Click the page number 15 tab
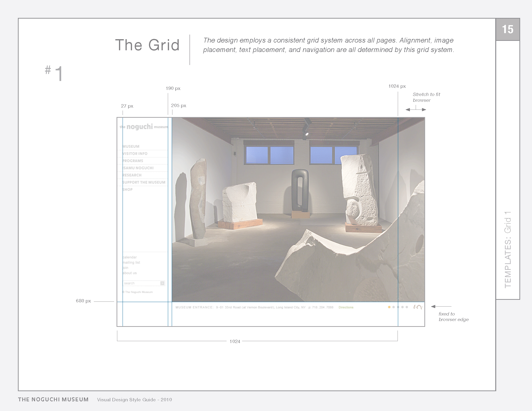532x411 pixels. coord(508,29)
